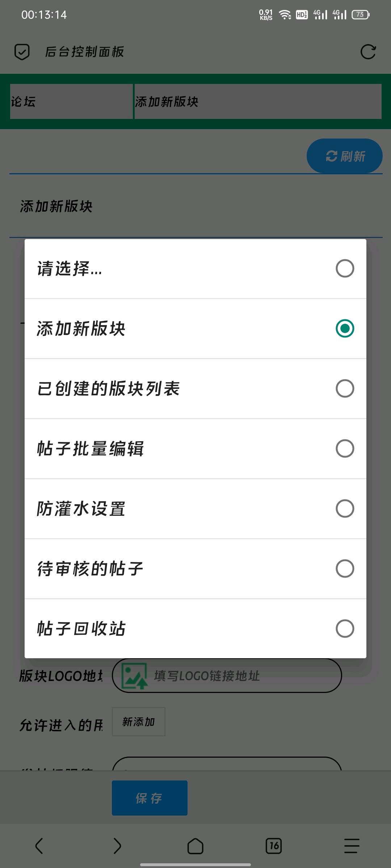Tap the shield security icon

point(22,52)
